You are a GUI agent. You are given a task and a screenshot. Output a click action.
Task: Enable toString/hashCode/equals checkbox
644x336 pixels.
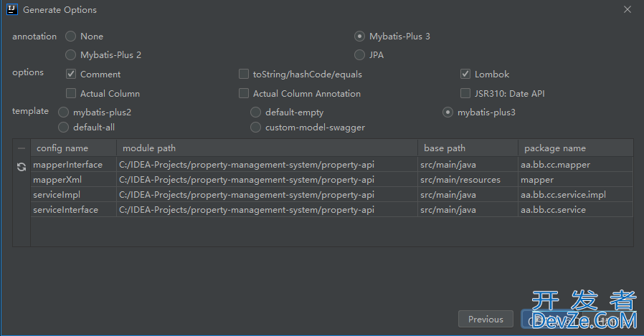pos(244,74)
